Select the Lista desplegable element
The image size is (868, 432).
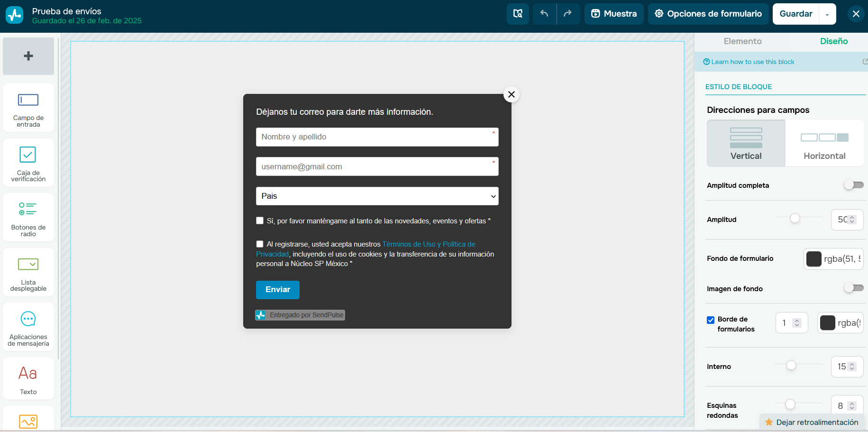pos(28,272)
